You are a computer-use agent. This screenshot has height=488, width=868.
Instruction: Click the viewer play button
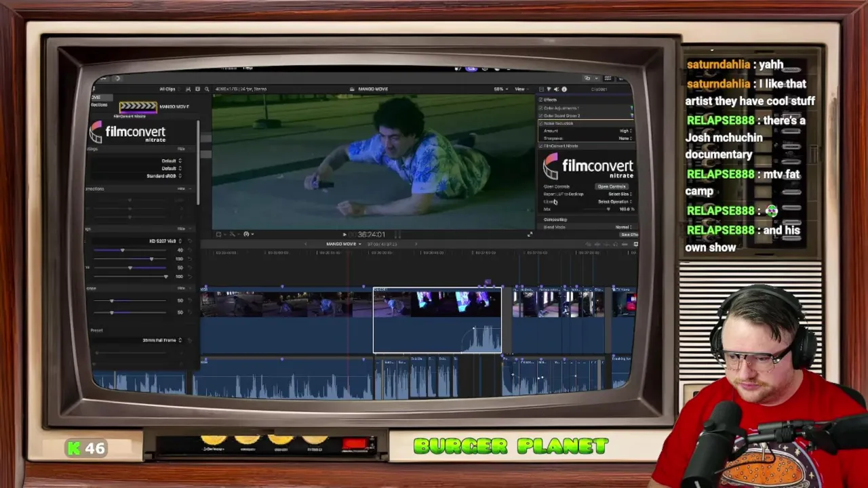pyautogui.click(x=344, y=235)
